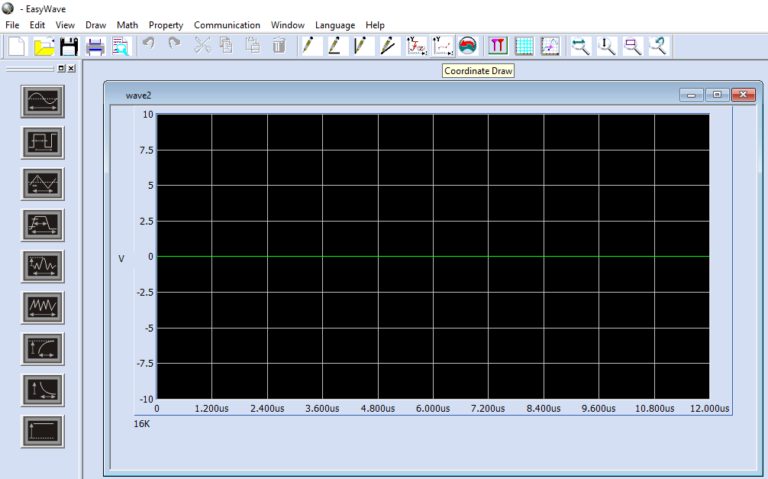Open a file with folder icon

[x=44, y=45]
